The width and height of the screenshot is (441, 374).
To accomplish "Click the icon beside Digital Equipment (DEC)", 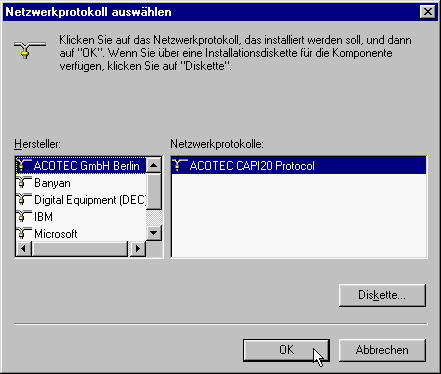I will tap(24, 200).
